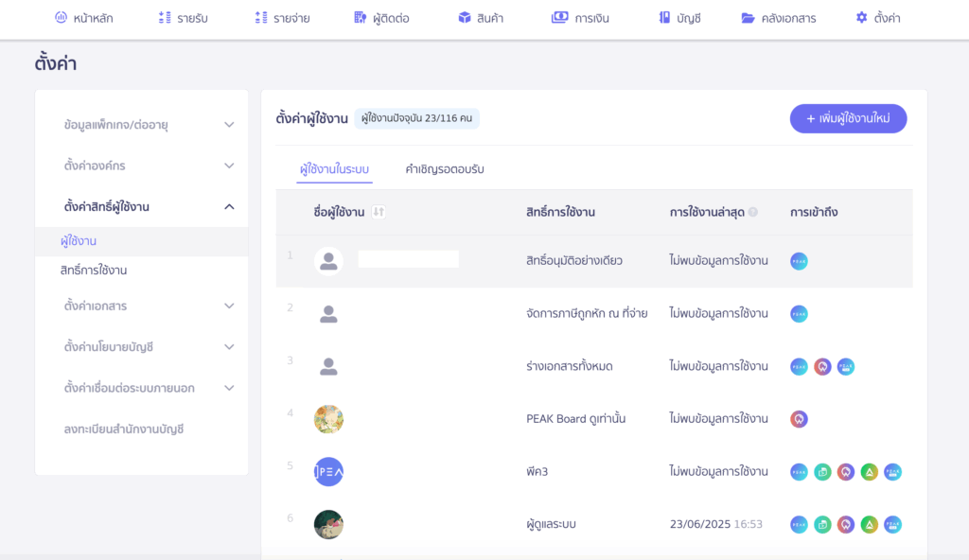Click จัดการภาษีถูกหัก ณ ที่จ่าย permission text

tap(587, 313)
